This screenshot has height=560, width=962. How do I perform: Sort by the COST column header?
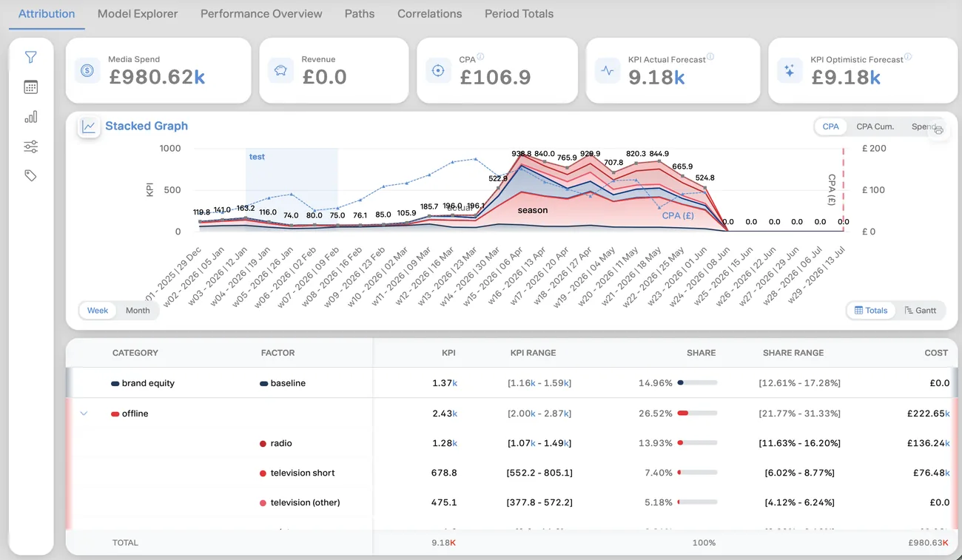936,353
